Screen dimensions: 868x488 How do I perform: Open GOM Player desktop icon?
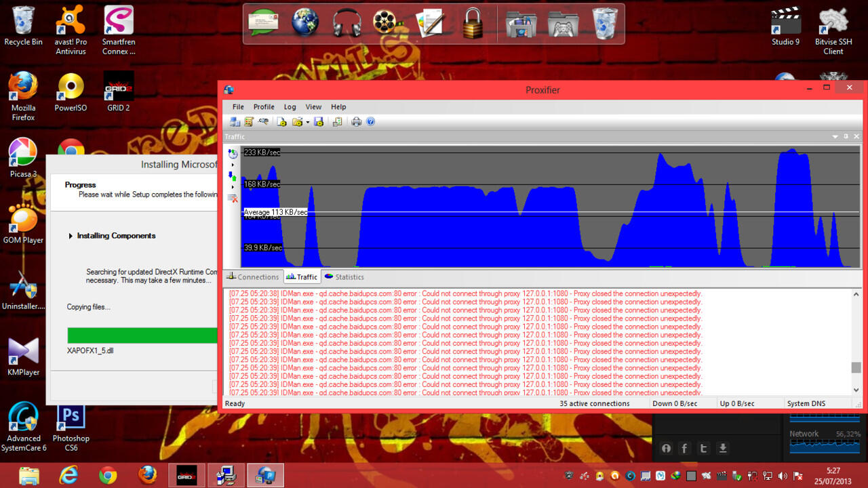[x=23, y=224]
